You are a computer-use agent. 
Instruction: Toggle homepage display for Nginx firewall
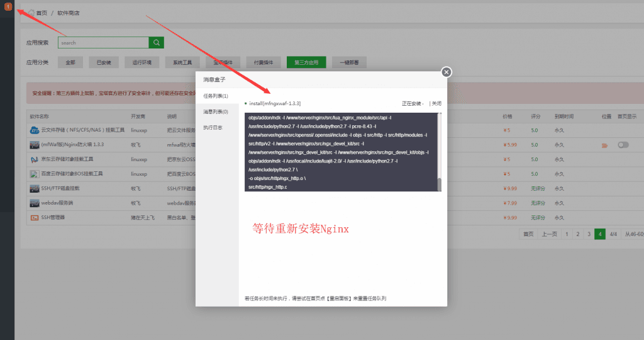pyautogui.click(x=623, y=145)
